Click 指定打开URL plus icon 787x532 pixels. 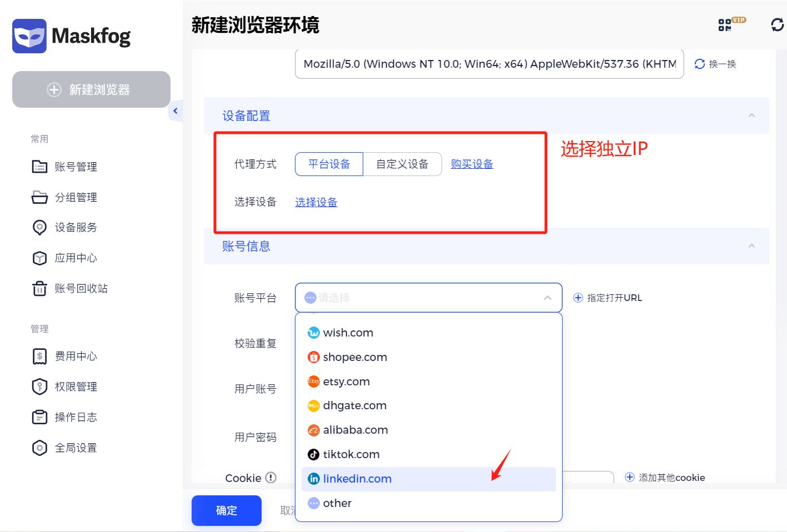[578, 298]
